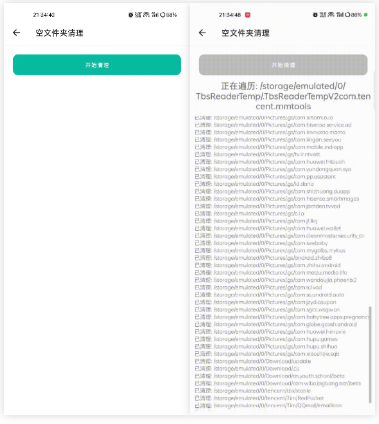Image resolution: width=379 pixels, height=424 pixels.
Task: Tap the back arrow on the right screen
Action: [202, 33]
